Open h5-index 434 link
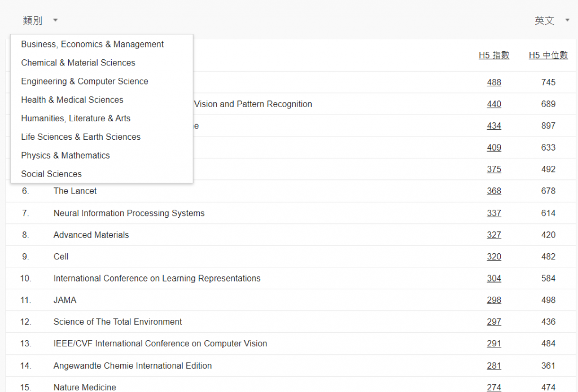The image size is (578, 392). pos(494,126)
